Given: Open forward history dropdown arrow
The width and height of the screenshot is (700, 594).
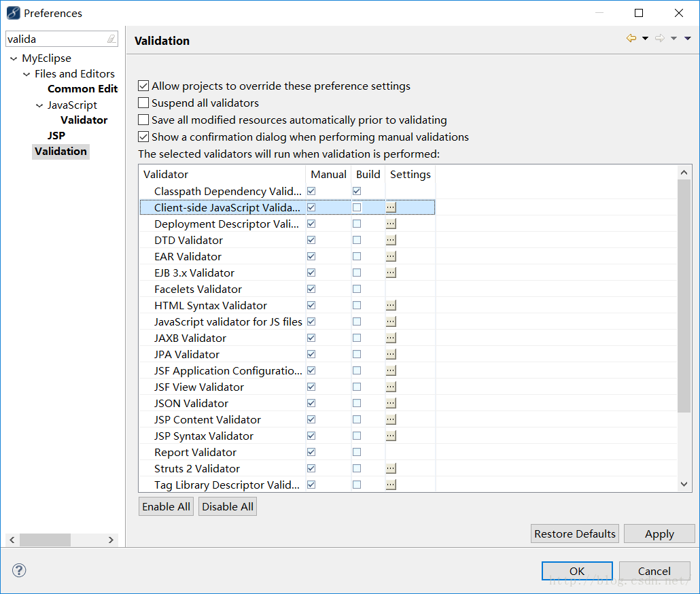Looking at the screenshot, I should [673, 38].
